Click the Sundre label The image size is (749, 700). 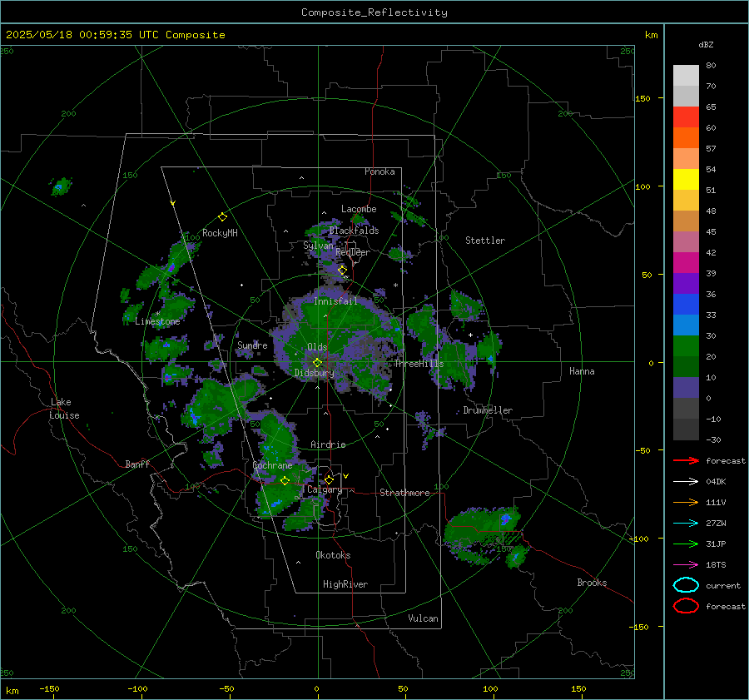point(252,345)
